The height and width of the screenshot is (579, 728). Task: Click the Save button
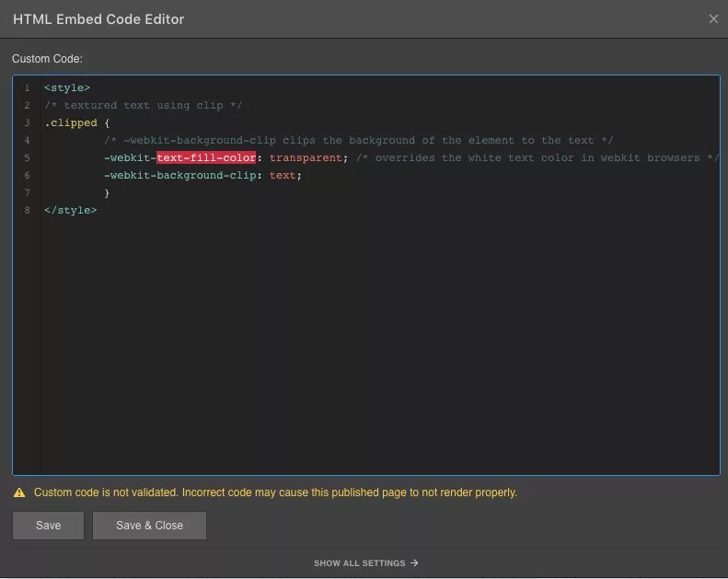pos(48,525)
